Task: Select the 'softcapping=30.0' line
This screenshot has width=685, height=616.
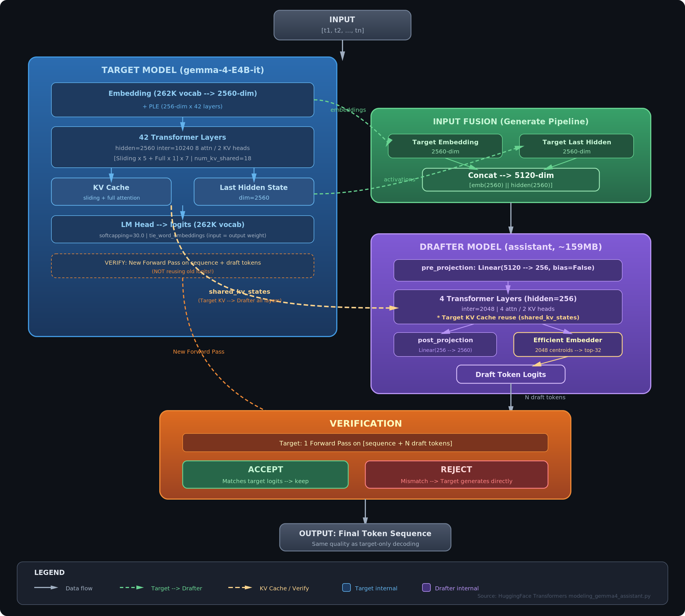Action: click(183, 235)
